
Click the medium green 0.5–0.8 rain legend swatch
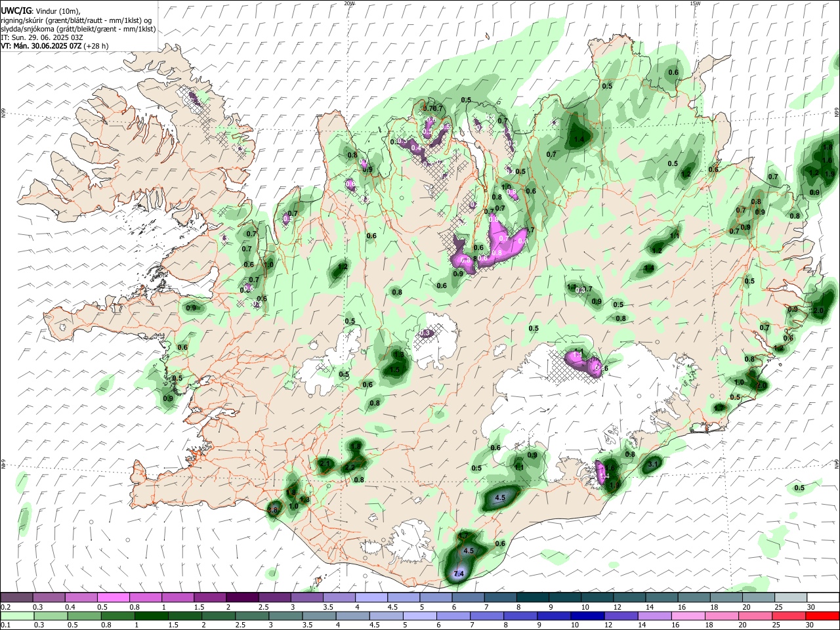tap(84, 616)
